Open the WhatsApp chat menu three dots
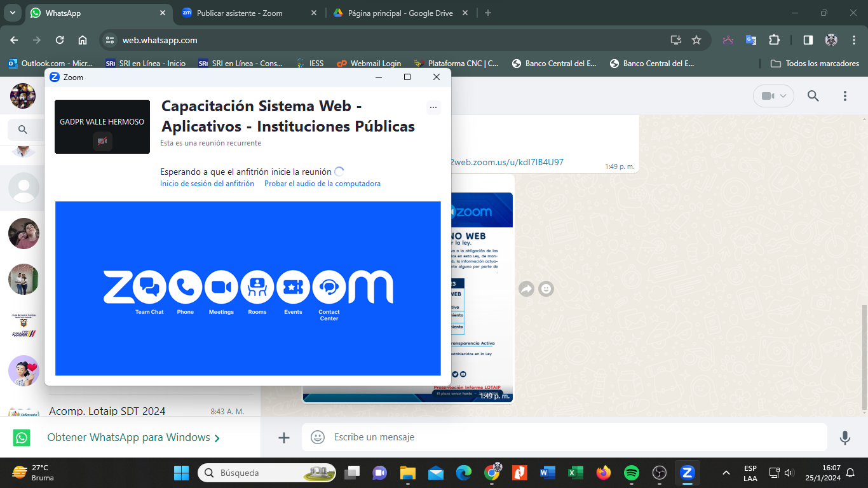The width and height of the screenshot is (868, 488). (x=844, y=96)
